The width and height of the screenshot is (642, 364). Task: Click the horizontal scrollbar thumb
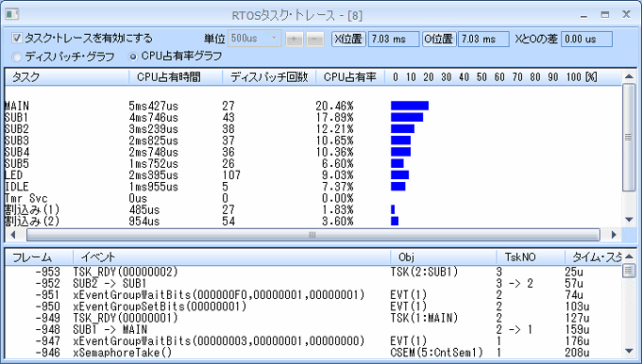coord(313,235)
